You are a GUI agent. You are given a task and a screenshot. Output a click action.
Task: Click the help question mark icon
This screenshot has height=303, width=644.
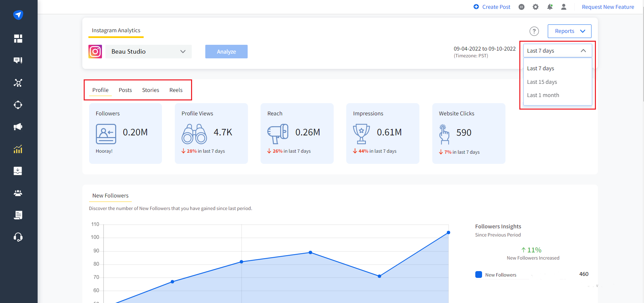click(x=534, y=31)
